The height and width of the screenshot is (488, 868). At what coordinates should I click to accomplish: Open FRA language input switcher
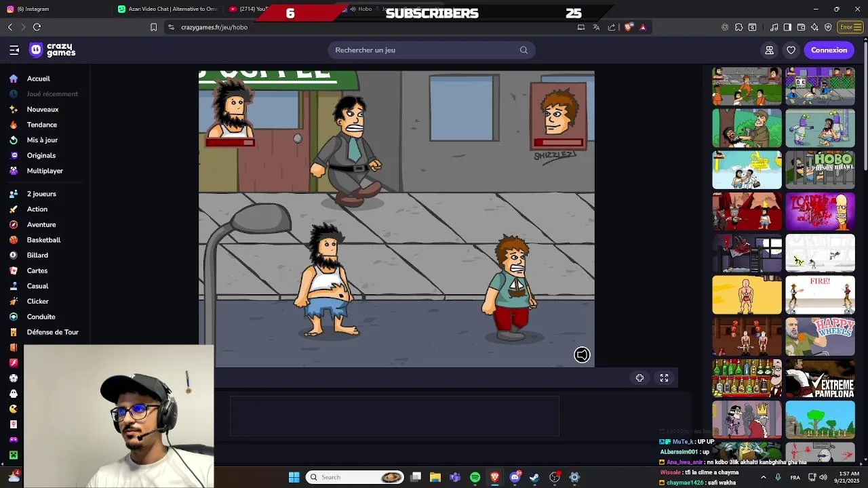point(795,477)
